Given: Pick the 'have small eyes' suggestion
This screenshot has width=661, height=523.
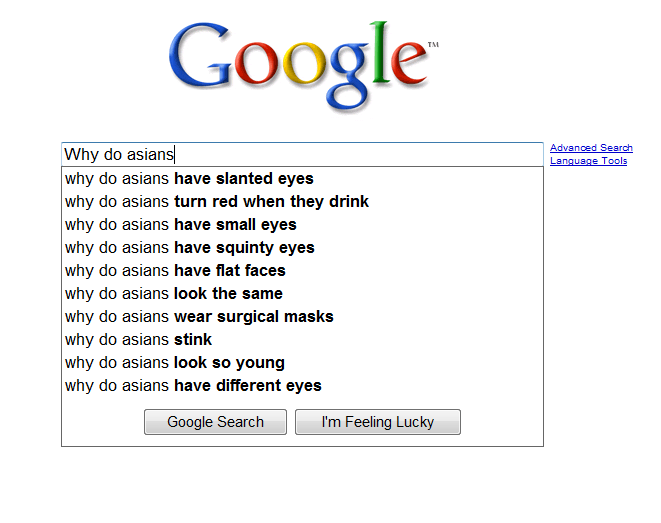Looking at the screenshot, I should point(302,225).
